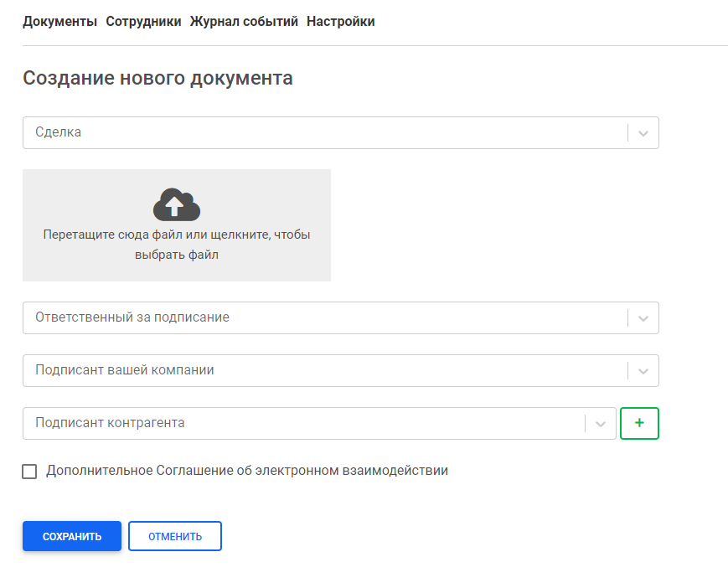Screen dimensions: 728x588
Task: Click the green plus button to add a counterparty signer
Action: [639, 423]
